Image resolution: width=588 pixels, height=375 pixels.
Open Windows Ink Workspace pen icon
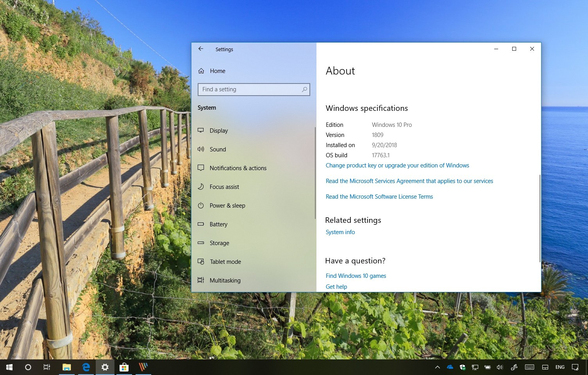pyautogui.click(x=514, y=367)
